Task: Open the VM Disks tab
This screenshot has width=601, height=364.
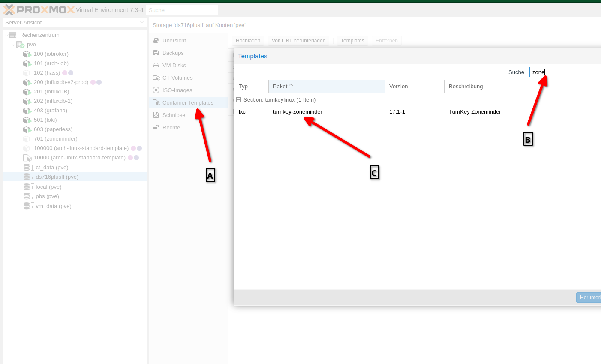Action: [x=189, y=65]
